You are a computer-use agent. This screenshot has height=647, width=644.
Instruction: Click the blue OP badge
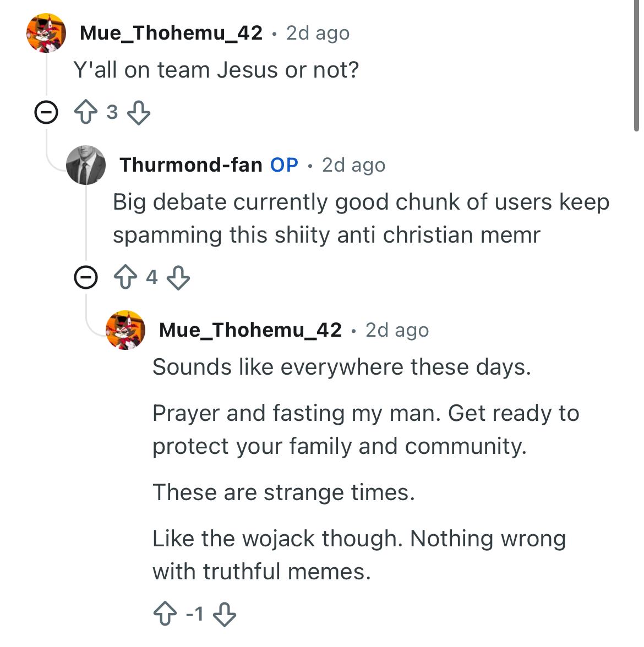click(x=284, y=165)
